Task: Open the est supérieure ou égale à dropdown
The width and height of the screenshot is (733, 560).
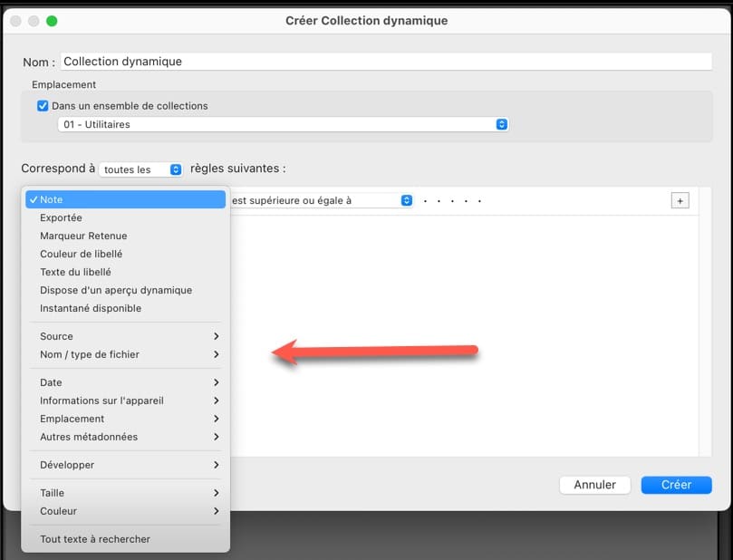Action: 322,200
